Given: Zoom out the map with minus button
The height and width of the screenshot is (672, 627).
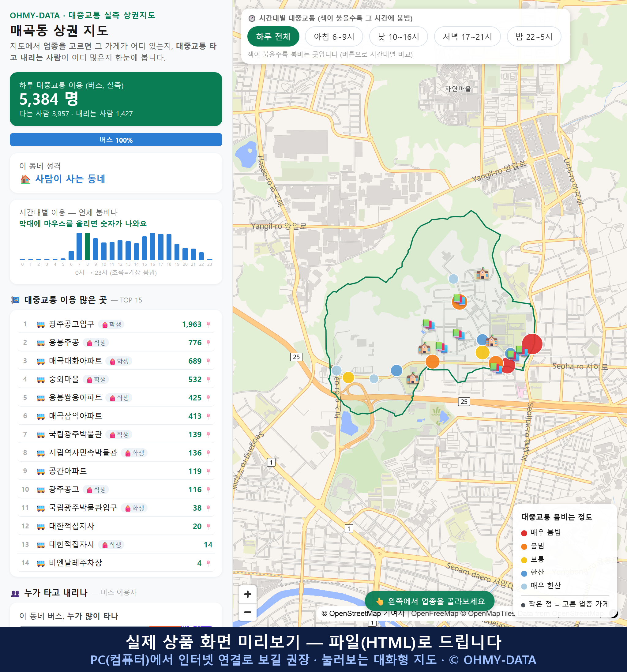Looking at the screenshot, I should 247,612.
